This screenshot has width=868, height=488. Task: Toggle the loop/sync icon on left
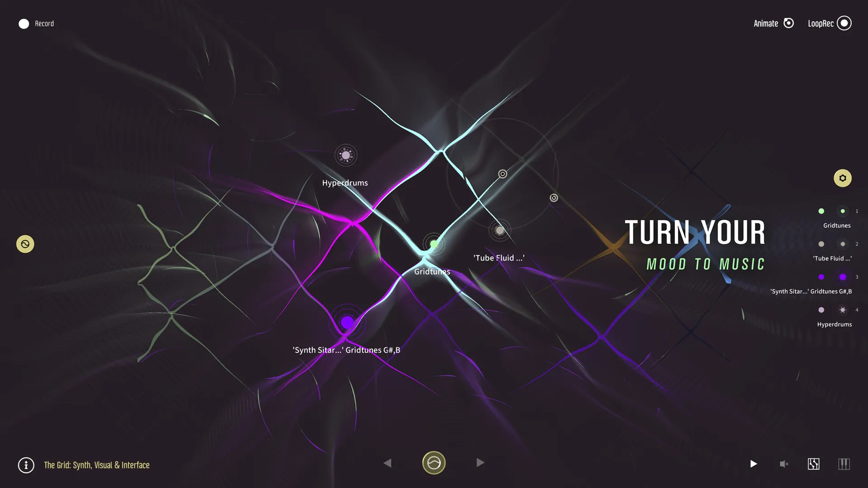[25, 244]
